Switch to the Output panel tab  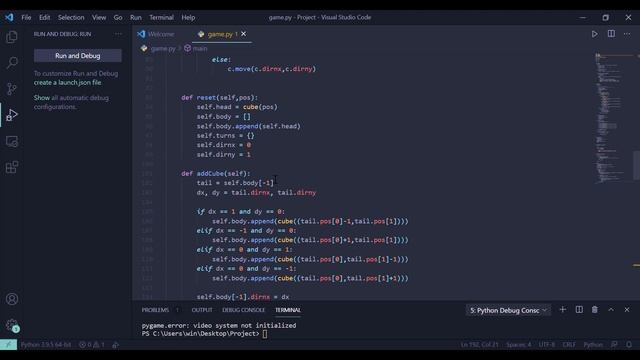pyautogui.click(x=202, y=310)
